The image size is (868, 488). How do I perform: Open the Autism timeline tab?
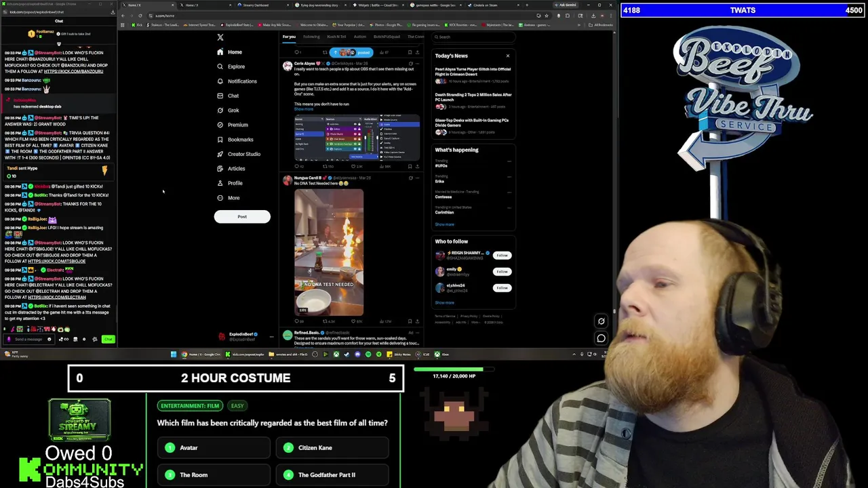click(359, 37)
